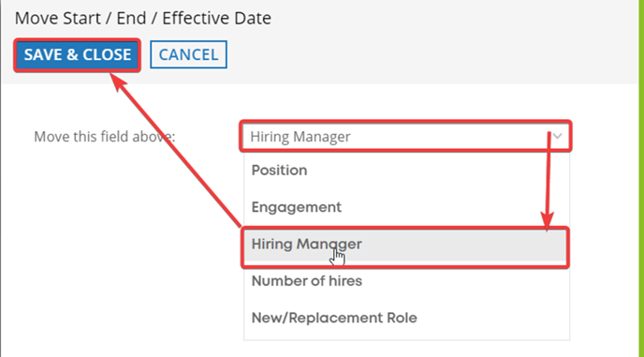Dismiss the dialog using CANCEL

(x=188, y=54)
